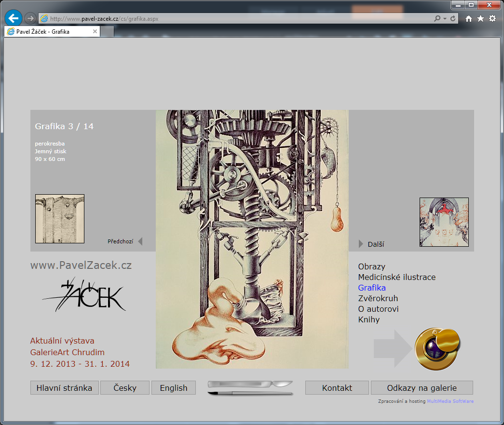Select the Grafika menu item

372,288
